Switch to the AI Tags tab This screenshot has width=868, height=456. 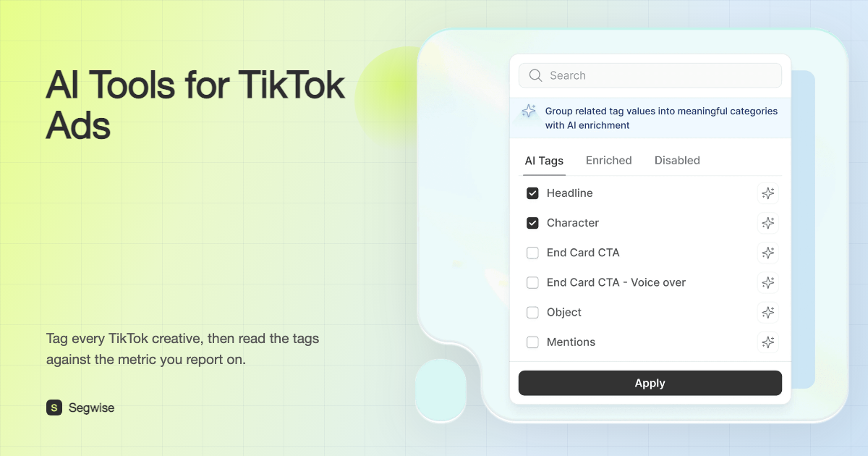[544, 161]
